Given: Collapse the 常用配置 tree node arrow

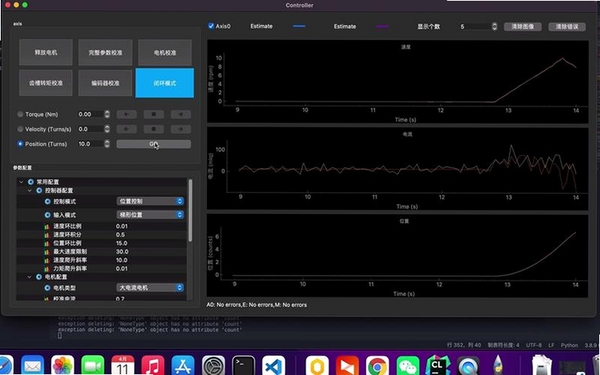Looking at the screenshot, I should pyautogui.click(x=21, y=182).
